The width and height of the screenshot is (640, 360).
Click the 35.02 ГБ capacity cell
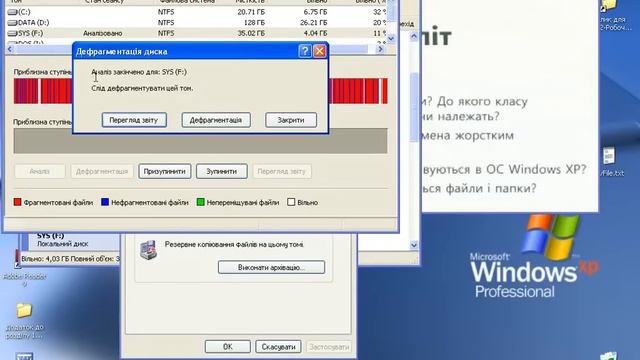(x=251, y=33)
